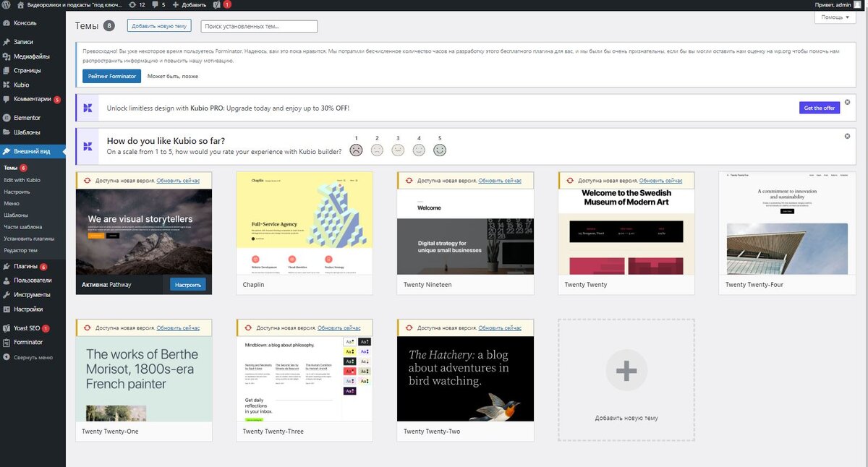This screenshot has width=868, height=467.
Task: Click the Get the offer button
Action: [x=820, y=108]
